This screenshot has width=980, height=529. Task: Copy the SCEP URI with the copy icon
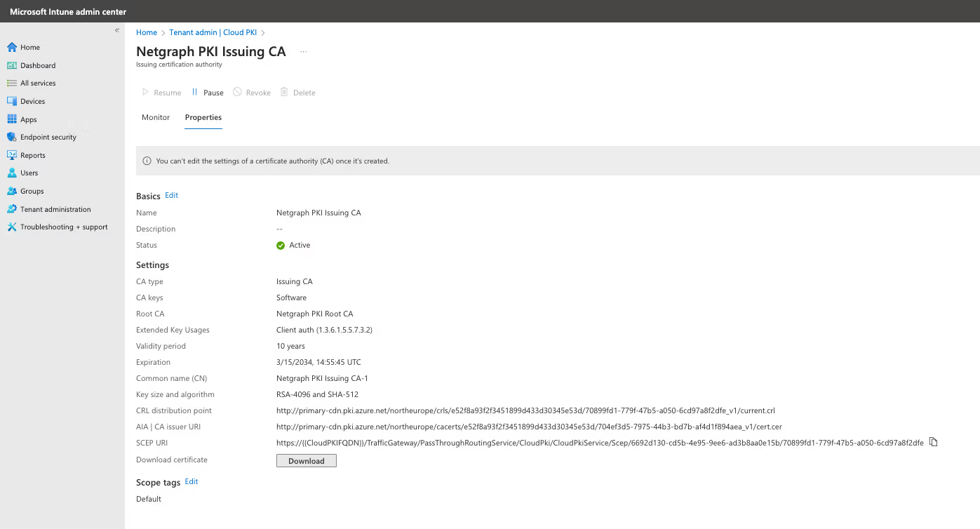[933, 442]
